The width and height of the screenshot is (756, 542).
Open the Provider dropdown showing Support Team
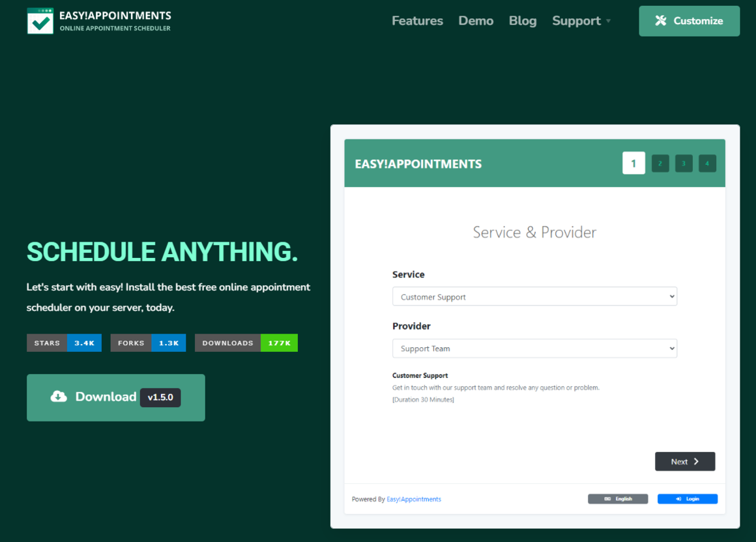[534, 349]
